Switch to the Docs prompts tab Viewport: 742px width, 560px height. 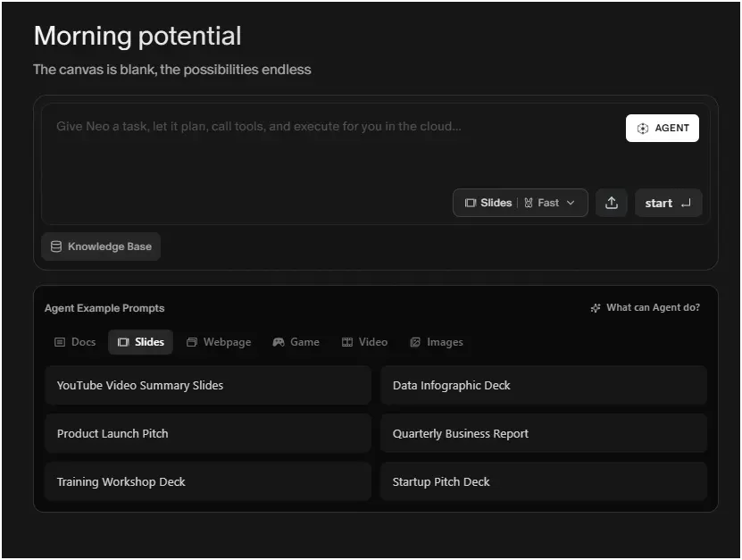(74, 341)
